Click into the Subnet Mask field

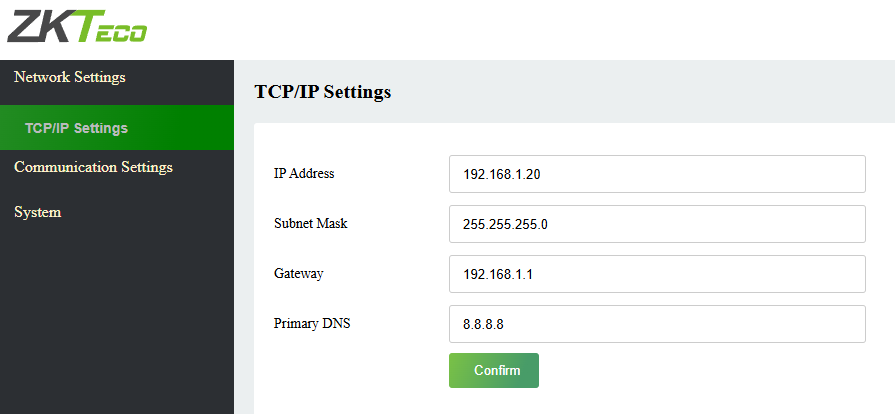(656, 224)
